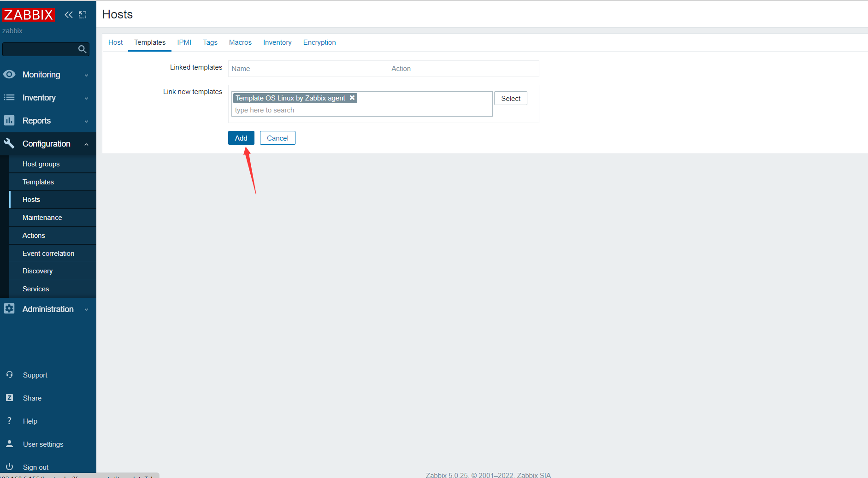Click the Support headset icon
Screen dimensions: 868x478
click(x=9, y=375)
